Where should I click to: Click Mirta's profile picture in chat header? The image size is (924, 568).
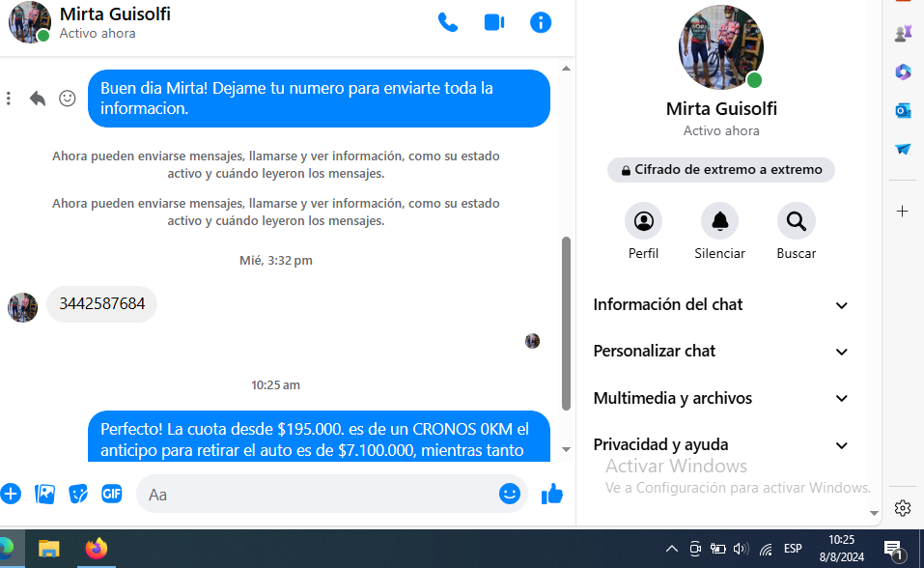29,22
